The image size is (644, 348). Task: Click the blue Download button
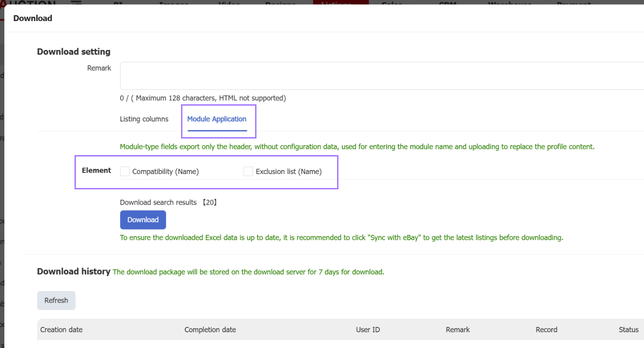143,220
